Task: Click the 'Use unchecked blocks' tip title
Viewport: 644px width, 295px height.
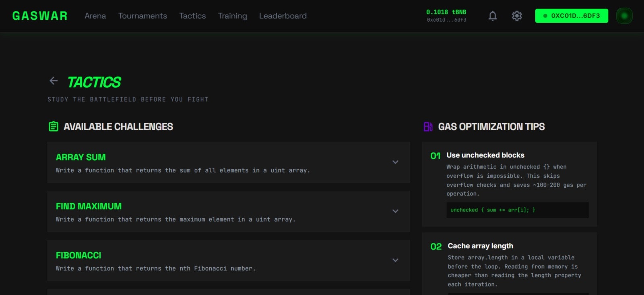Action: 485,155
